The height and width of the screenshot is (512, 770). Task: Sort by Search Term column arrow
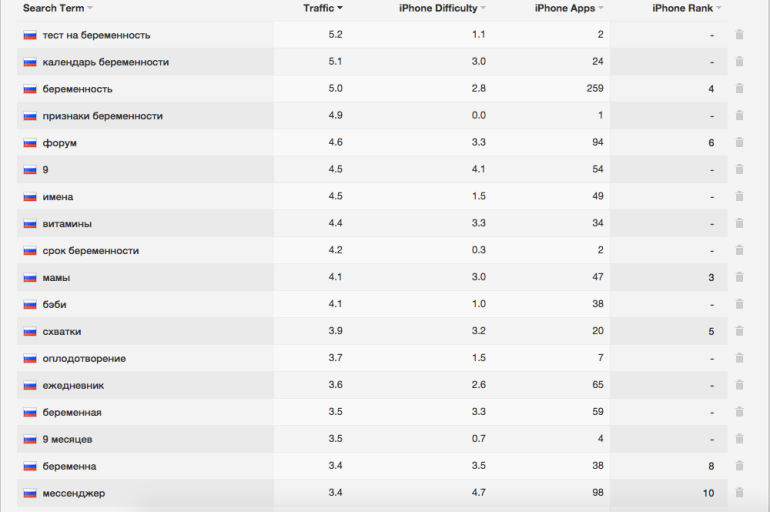pos(90,8)
